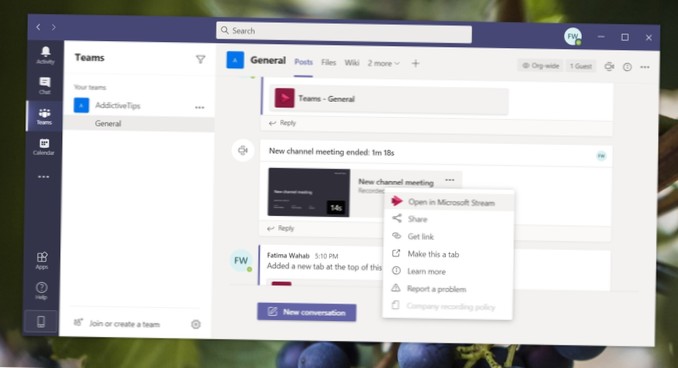The image size is (678, 368).
Task: Click the AddictiveTips team avatar
Action: [81, 105]
